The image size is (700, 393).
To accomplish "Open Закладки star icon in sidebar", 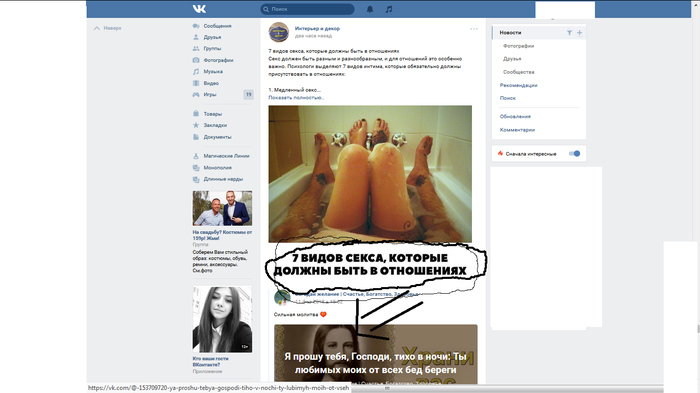I will pos(196,125).
